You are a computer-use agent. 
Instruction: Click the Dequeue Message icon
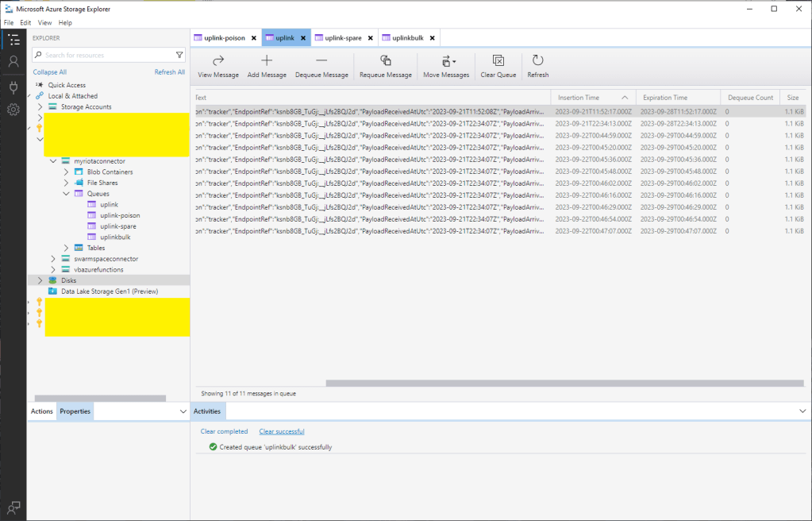click(321, 61)
